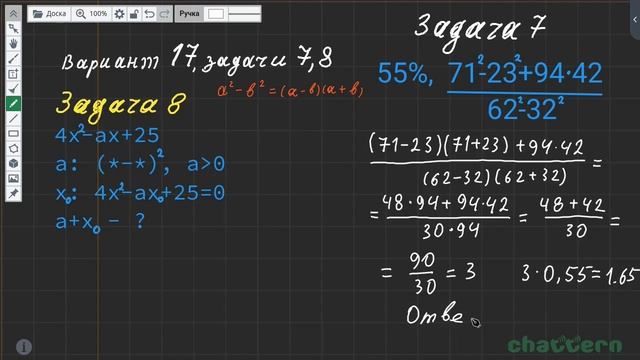The width and height of the screenshot is (640, 360).
Task: Redo the undone action
Action: [164, 14]
